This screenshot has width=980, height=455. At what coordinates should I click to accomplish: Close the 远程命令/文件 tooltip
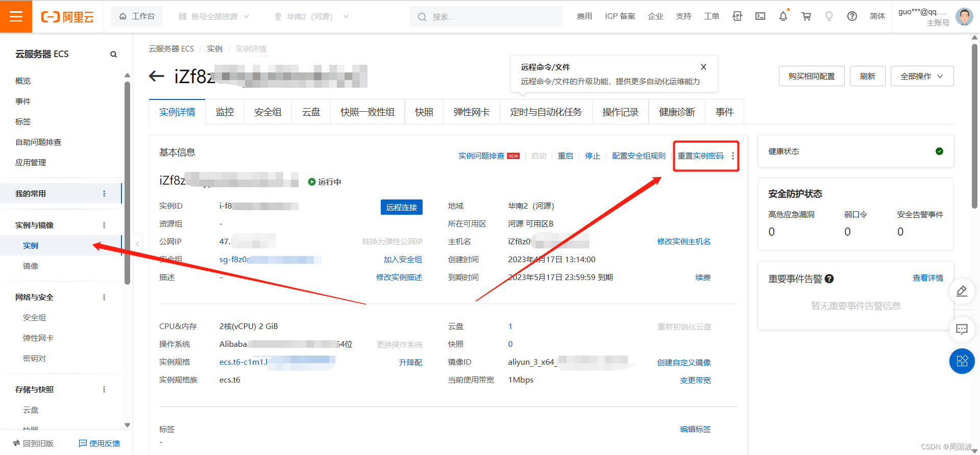click(703, 67)
